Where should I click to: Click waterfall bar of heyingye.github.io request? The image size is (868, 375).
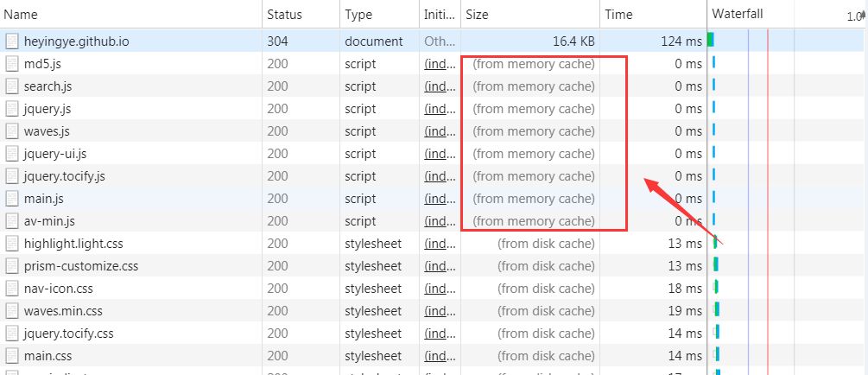[x=710, y=40]
